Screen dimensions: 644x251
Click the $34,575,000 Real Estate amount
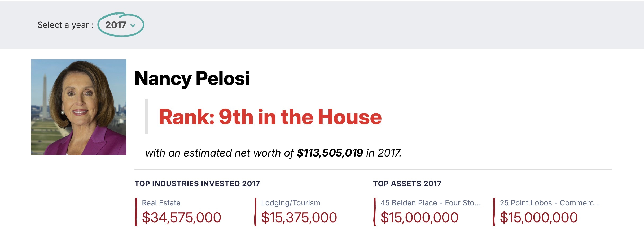pos(181,218)
